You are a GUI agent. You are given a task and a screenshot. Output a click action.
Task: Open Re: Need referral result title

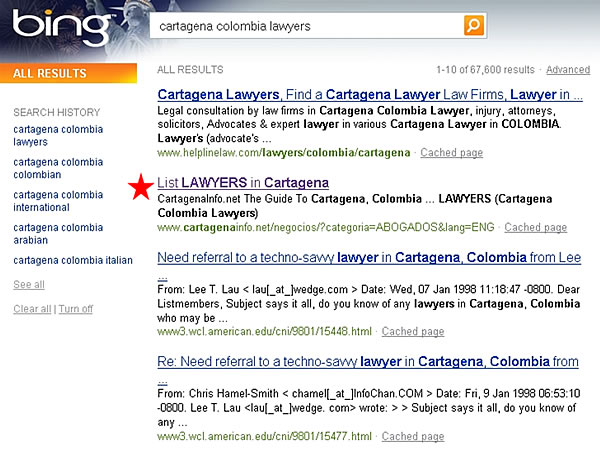368,362
